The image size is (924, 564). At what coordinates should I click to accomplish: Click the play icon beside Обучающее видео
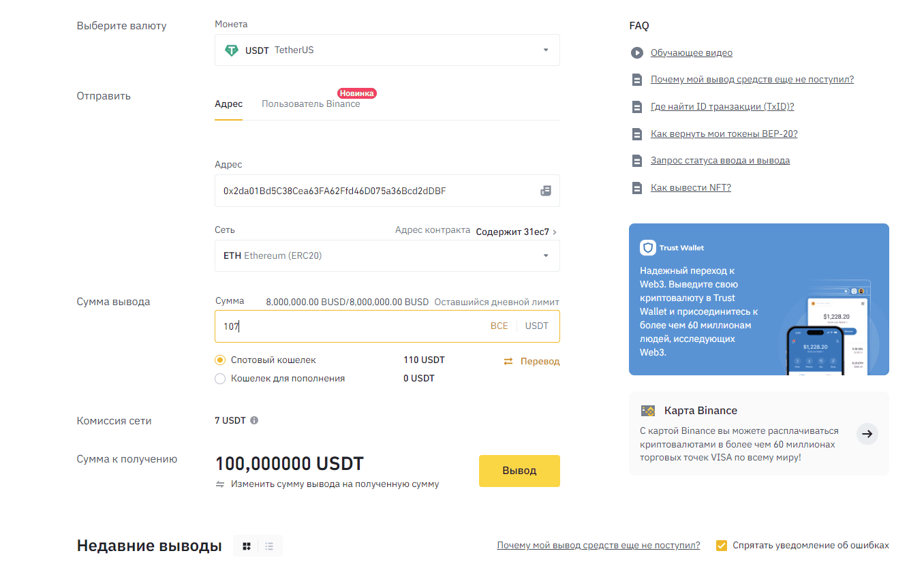click(x=636, y=52)
